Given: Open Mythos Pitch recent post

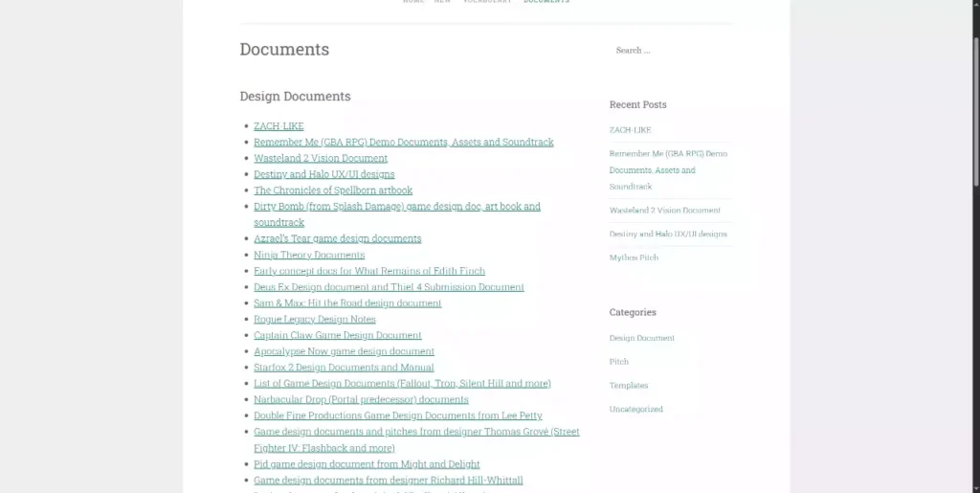Looking at the screenshot, I should [x=634, y=258].
